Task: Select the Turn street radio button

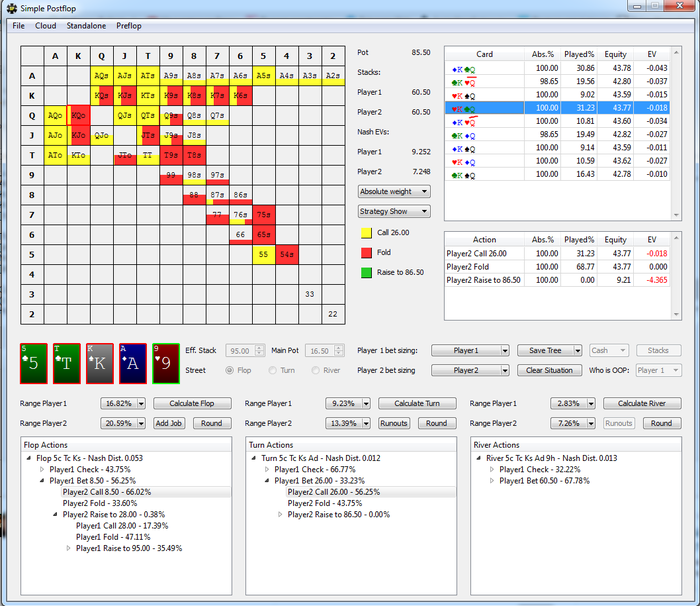Action: click(272, 370)
